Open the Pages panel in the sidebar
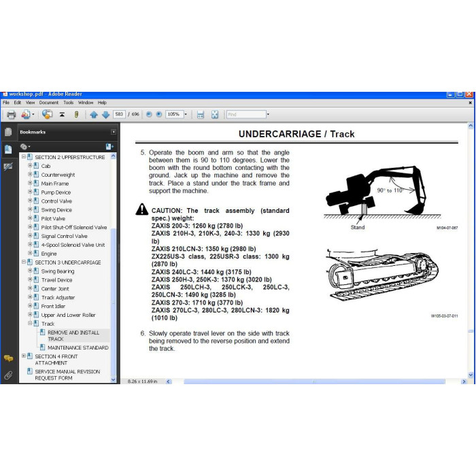The width and height of the screenshot is (476, 476). [8, 132]
